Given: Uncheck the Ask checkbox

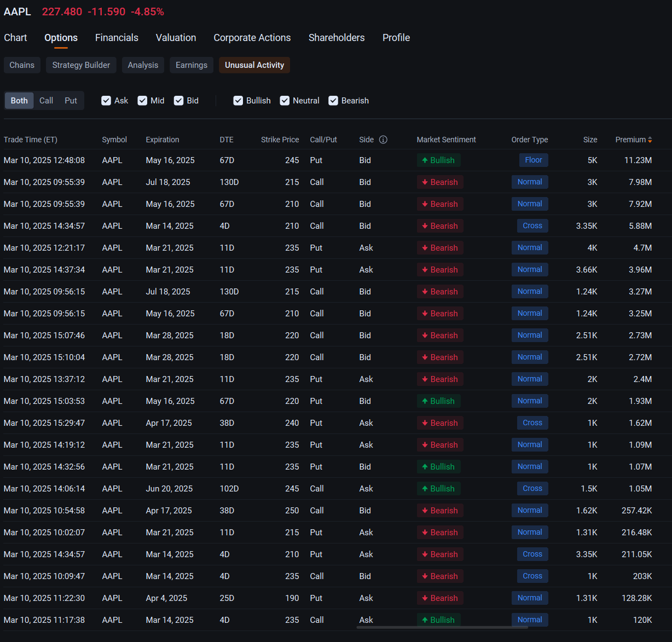Looking at the screenshot, I should [x=106, y=101].
